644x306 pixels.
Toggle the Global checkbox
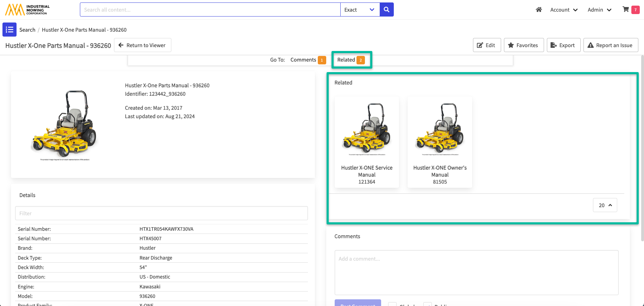pyautogui.click(x=392, y=305)
